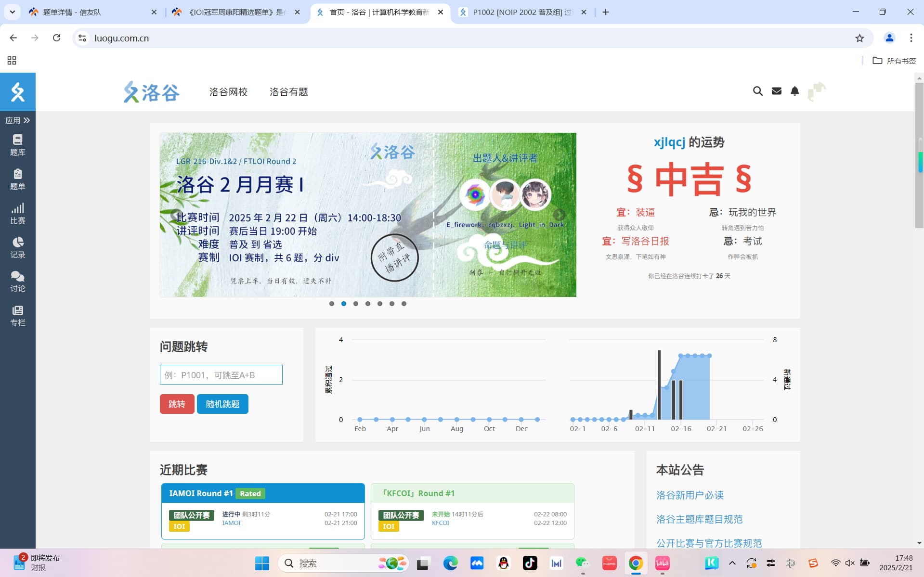The width and height of the screenshot is (924, 577).
Task: Select the first carousel indicator dot
Action: 331,304
